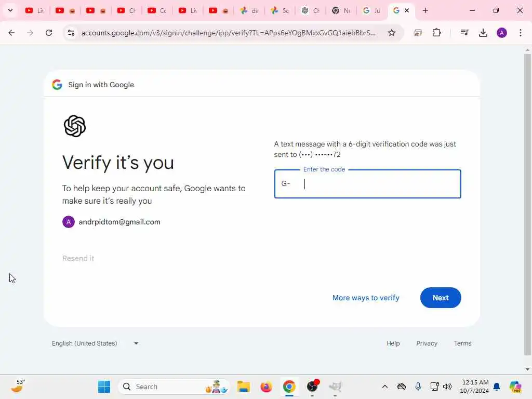Screen dimensions: 532x399
Task: Click the Resend it link
Action: [78, 258]
